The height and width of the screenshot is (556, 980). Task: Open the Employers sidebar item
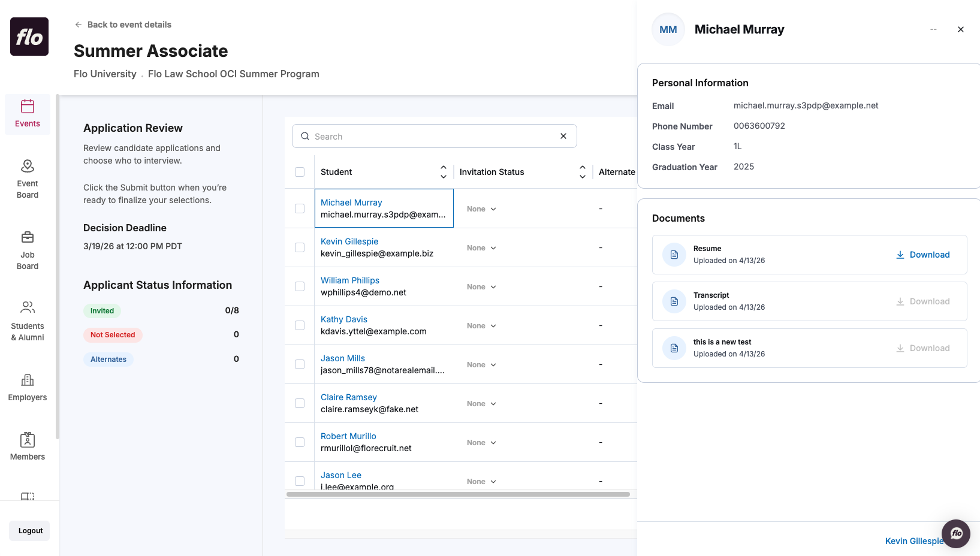[28, 387]
